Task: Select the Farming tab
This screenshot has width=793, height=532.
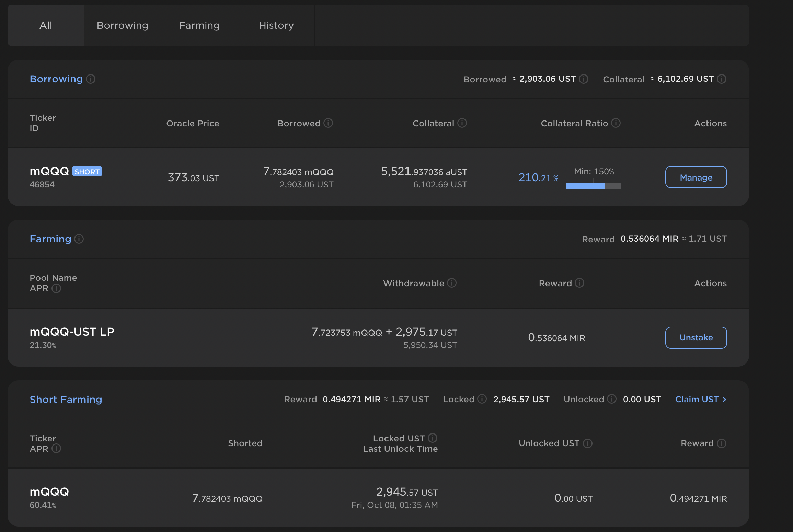Action: [199, 25]
